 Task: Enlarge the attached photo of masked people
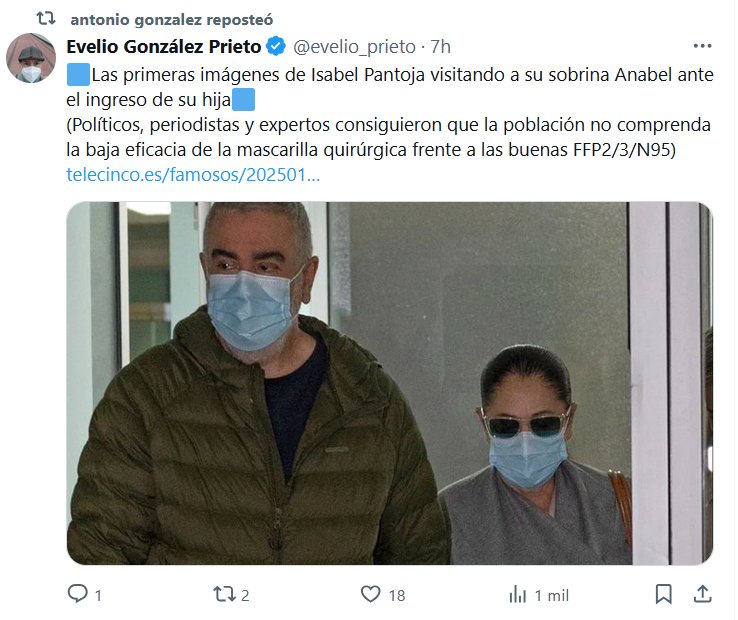point(390,383)
